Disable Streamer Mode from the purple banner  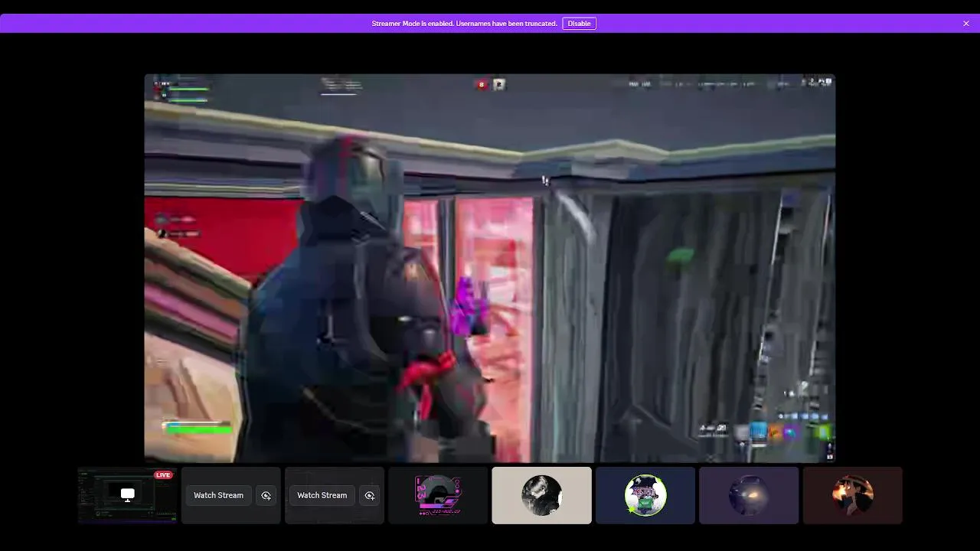point(579,24)
